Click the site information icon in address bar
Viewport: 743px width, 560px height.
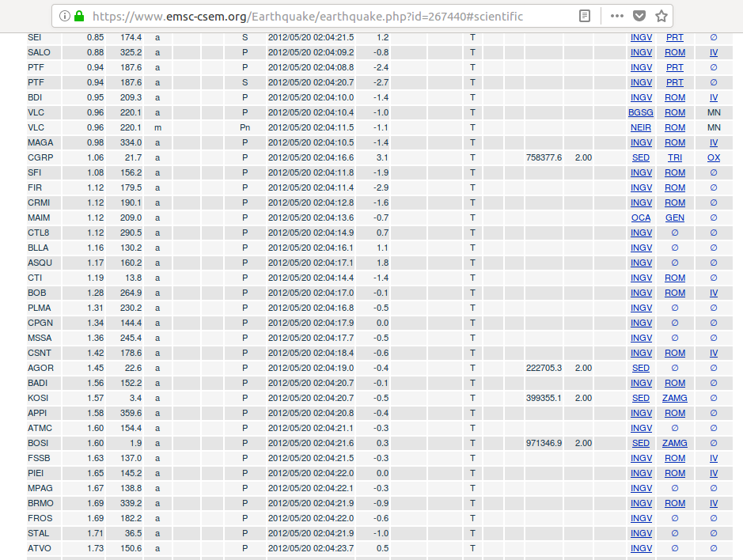point(64,16)
